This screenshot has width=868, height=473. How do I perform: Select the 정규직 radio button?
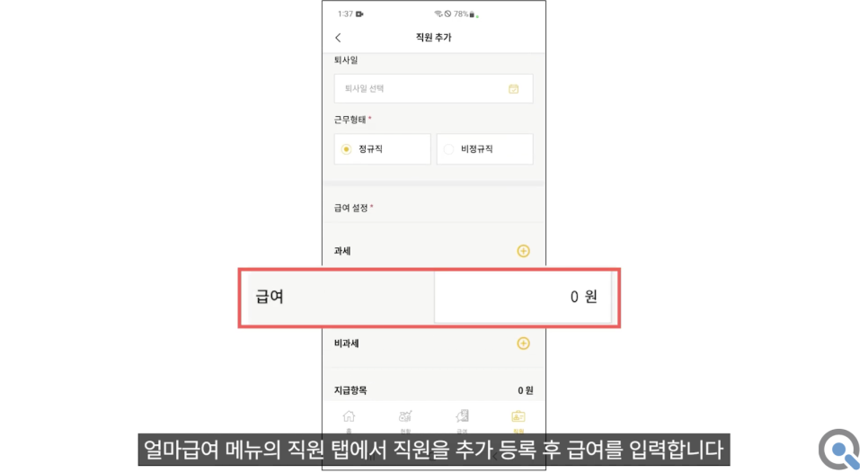pyautogui.click(x=347, y=149)
